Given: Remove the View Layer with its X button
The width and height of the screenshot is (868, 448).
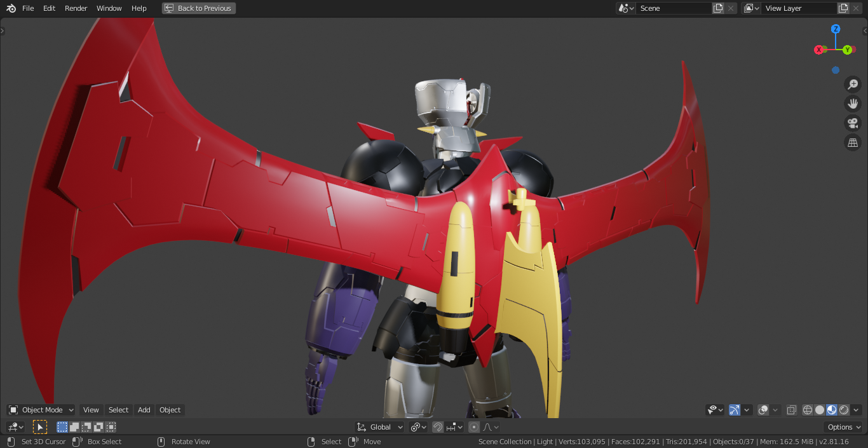Looking at the screenshot, I should pyautogui.click(x=856, y=8).
